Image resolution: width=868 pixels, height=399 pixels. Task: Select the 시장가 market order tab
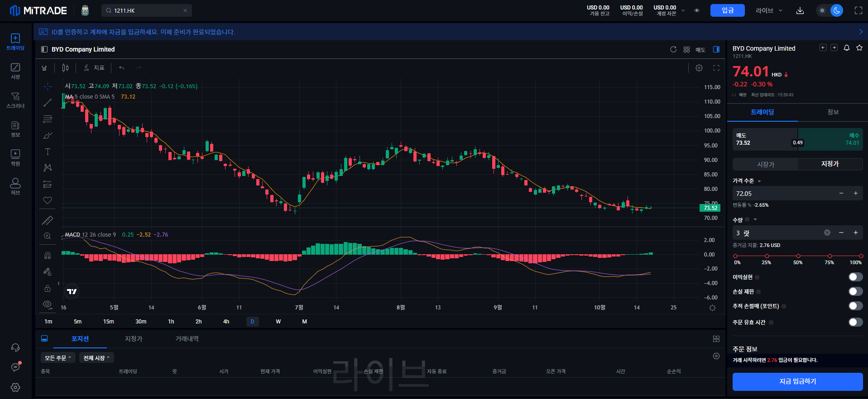click(766, 164)
